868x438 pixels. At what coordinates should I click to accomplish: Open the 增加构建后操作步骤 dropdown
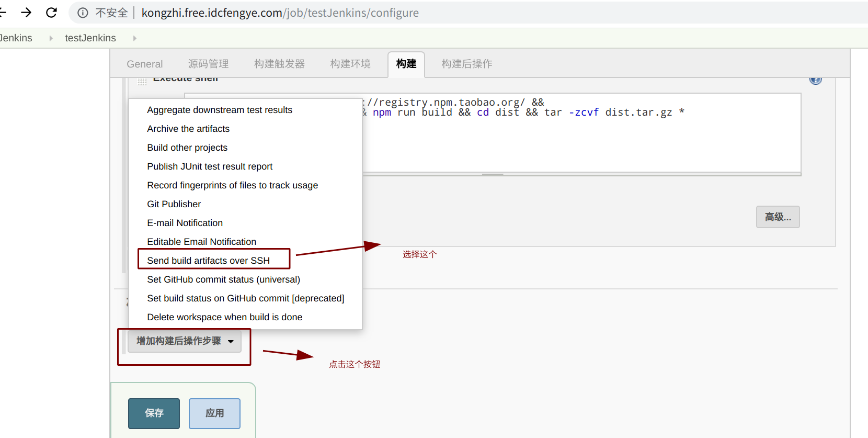coord(185,341)
